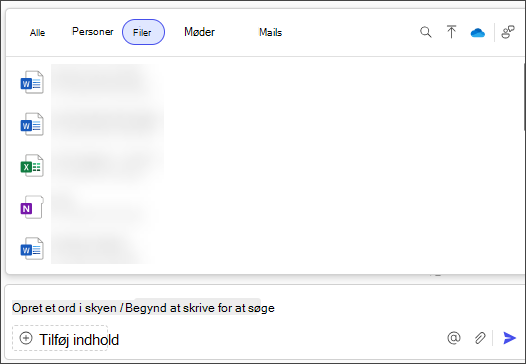
Task: Click the scrollbar beside the file list
Action: [524, 97]
